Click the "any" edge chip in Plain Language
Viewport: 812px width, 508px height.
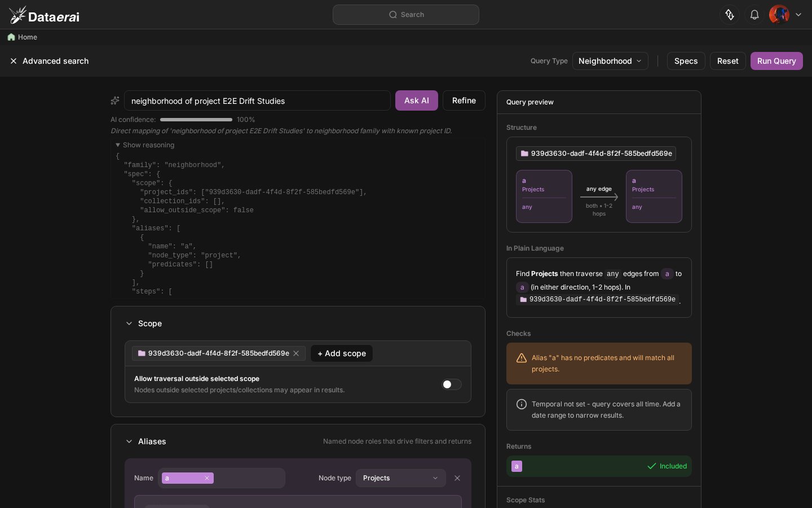(613, 274)
